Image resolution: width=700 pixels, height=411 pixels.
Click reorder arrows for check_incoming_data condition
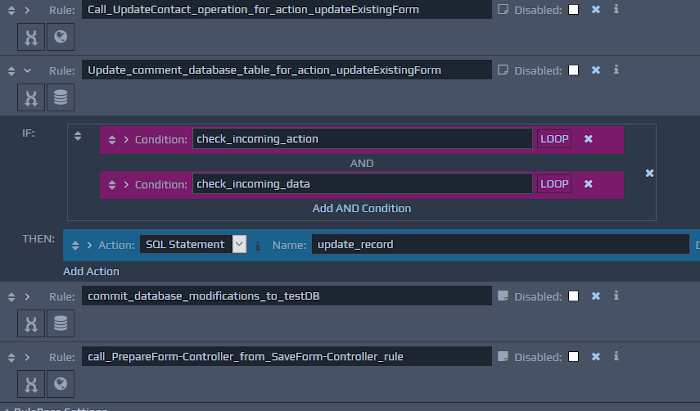pyautogui.click(x=112, y=185)
